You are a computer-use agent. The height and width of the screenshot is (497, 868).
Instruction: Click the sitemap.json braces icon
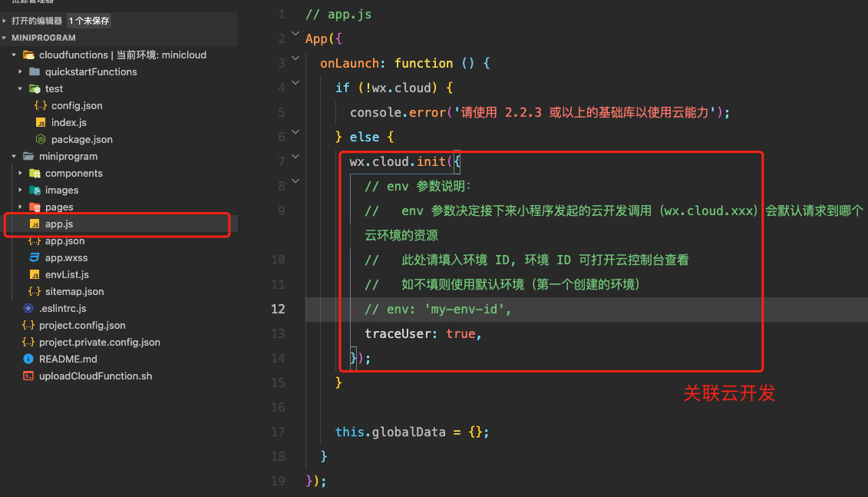[x=35, y=291]
